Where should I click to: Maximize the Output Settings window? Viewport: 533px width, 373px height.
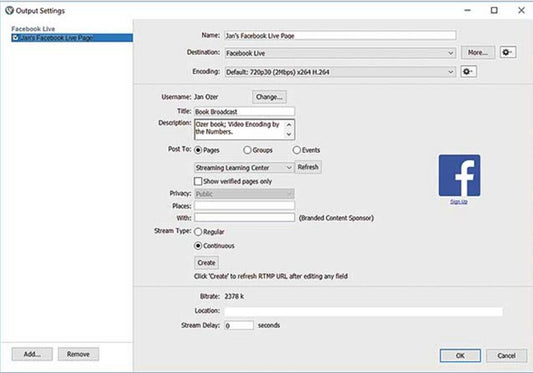[494, 11]
